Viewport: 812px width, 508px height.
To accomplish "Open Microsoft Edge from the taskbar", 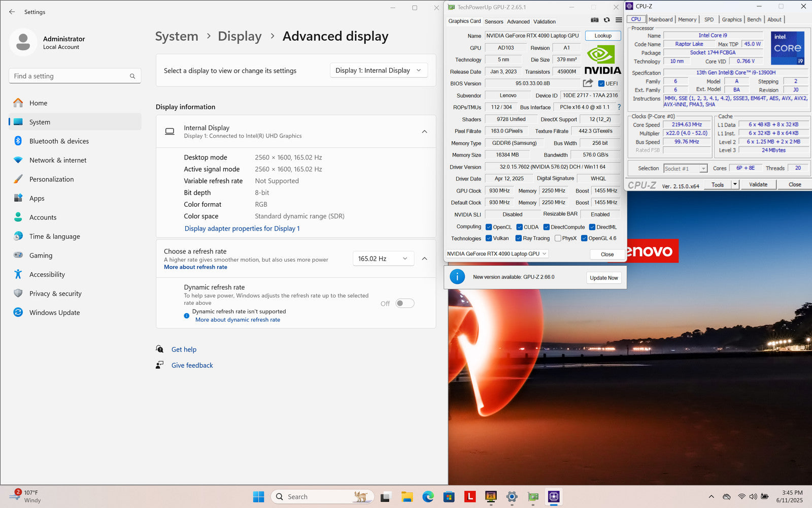I will click(x=428, y=496).
